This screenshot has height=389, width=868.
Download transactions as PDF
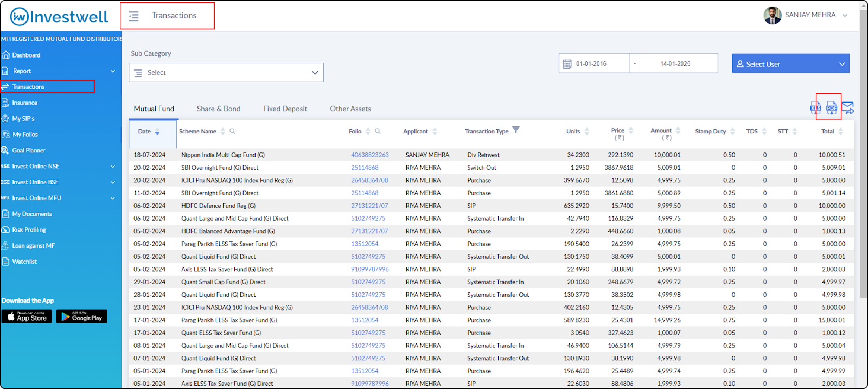tap(832, 107)
